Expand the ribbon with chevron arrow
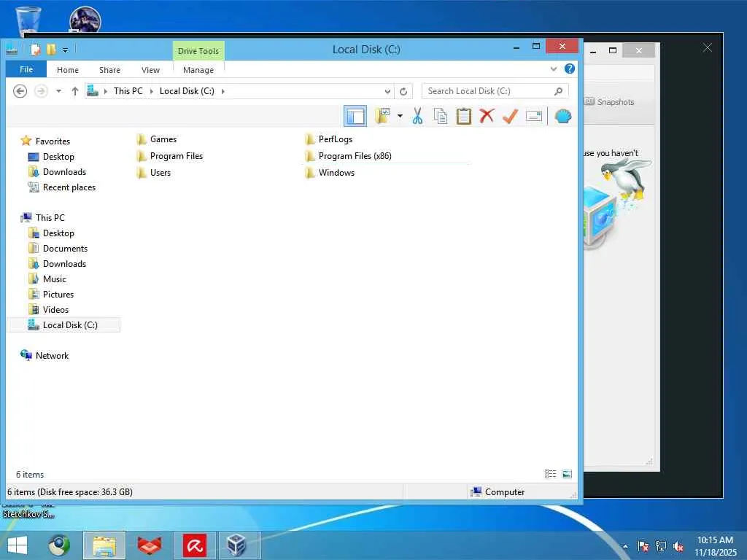The height and width of the screenshot is (560, 747). click(x=554, y=69)
